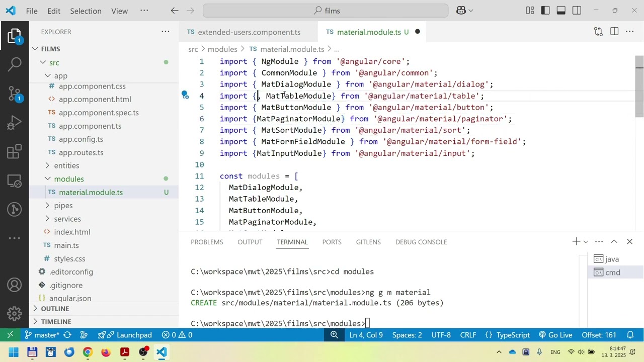
Task: Maximize the terminal panel size
Action: [x=614, y=242]
